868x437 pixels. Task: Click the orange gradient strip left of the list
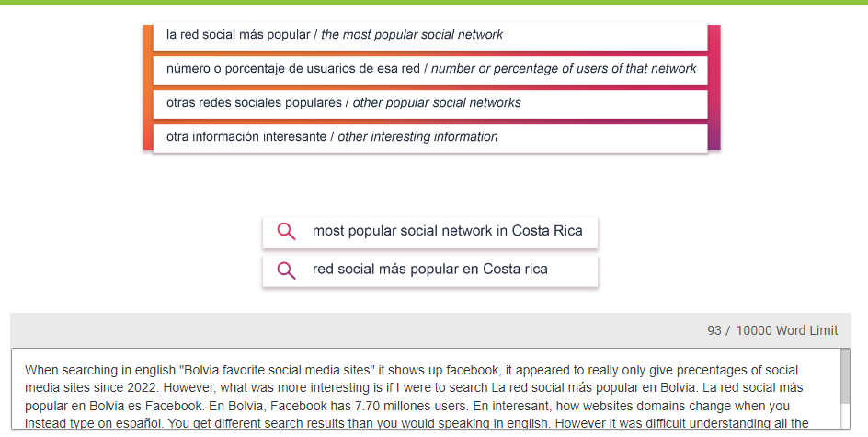[147, 86]
